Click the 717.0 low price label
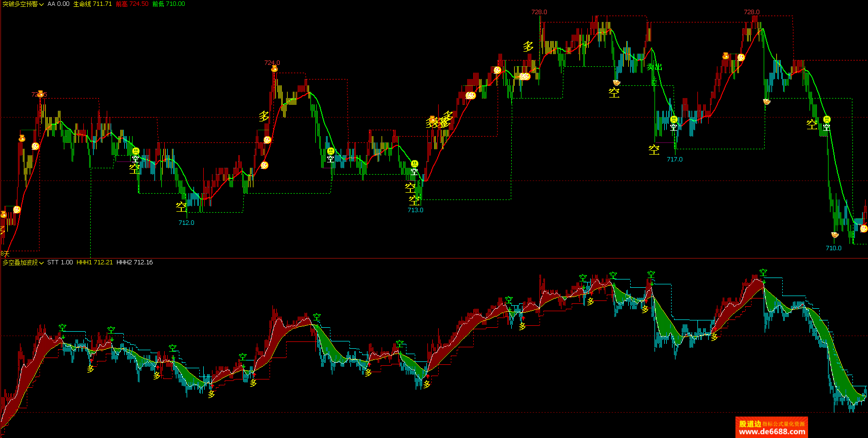868x438 pixels. tap(675, 159)
